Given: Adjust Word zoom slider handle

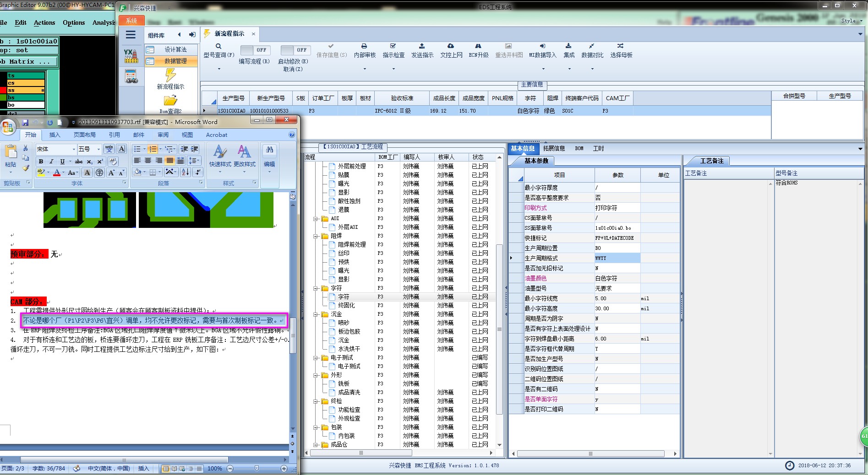Looking at the screenshot, I should click(257, 468).
